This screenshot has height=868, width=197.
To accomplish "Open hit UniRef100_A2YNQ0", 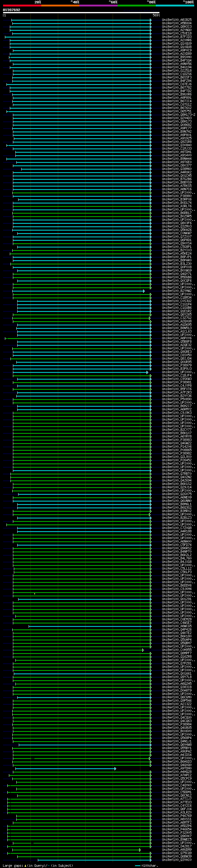I will [177, 30].
